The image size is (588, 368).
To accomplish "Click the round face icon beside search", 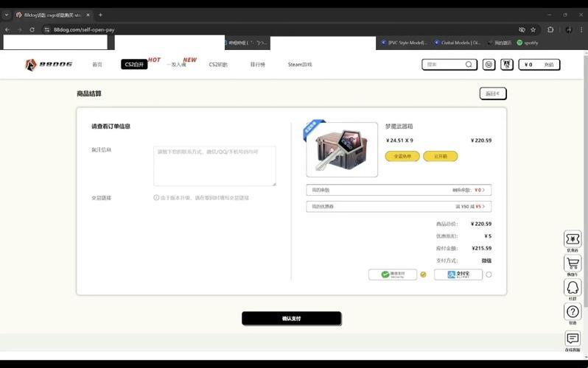I will click(x=489, y=65).
